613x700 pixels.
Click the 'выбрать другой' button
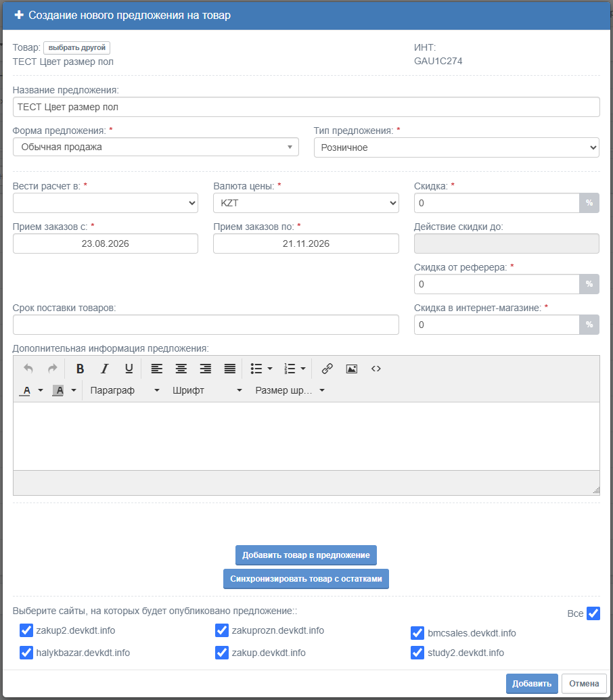[76, 48]
